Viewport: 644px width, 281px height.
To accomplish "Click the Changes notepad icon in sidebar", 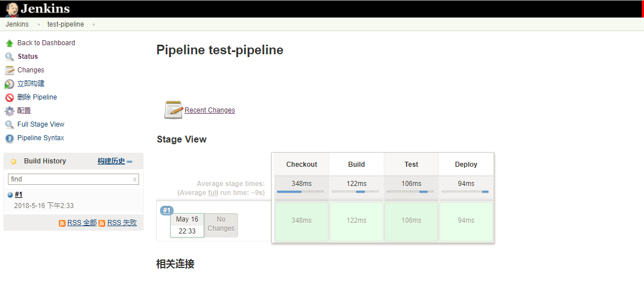I will [x=10, y=70].
